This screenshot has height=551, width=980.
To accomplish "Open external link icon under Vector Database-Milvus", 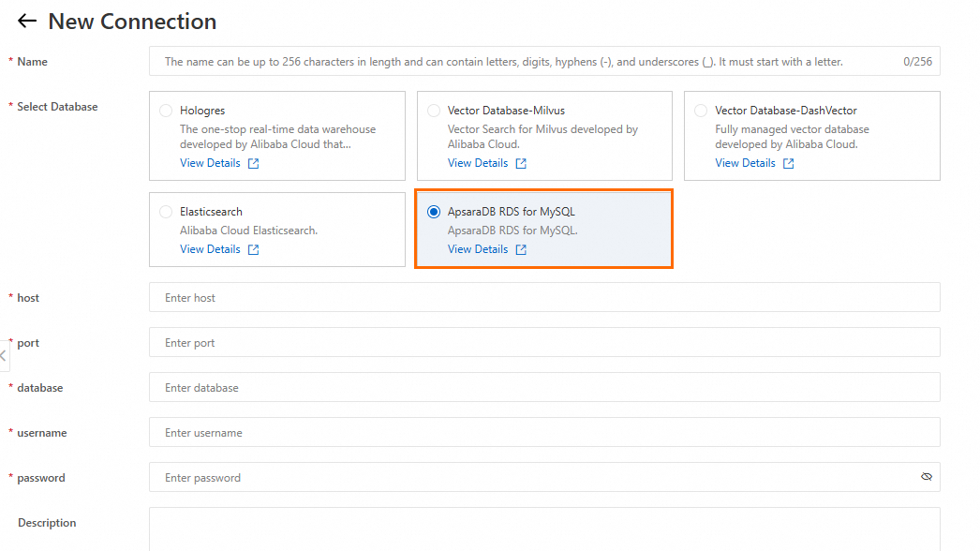I will 521,163.
